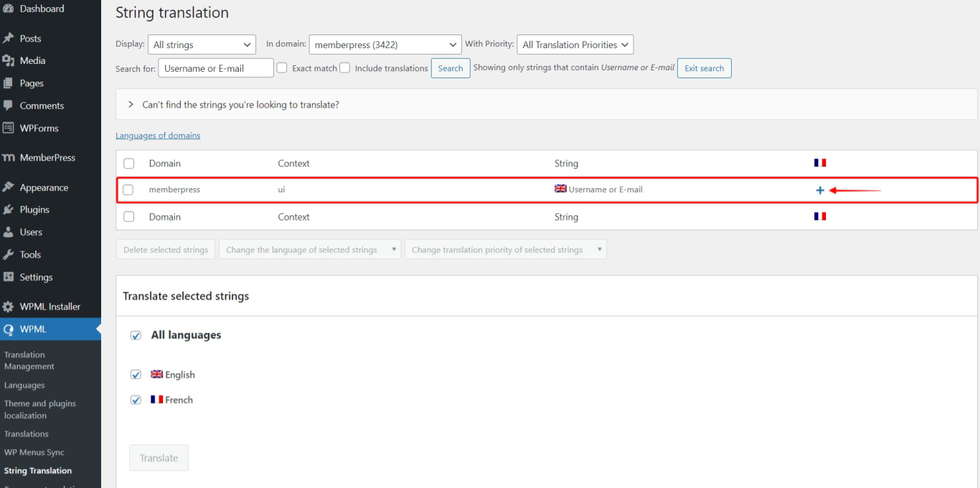
Task: Click the Exit search button
Action: pos(705,68)
